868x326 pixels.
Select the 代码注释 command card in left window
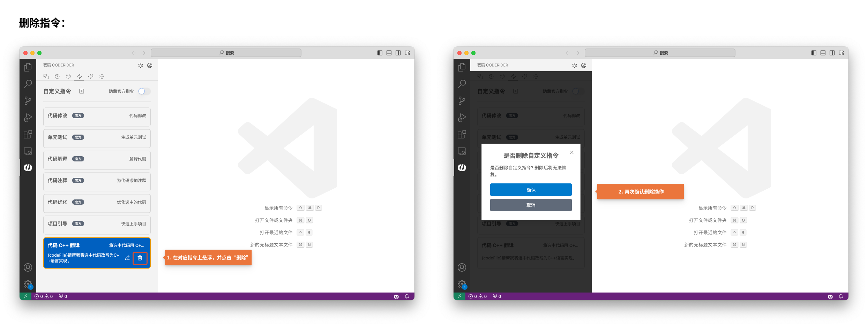[97, 182]
